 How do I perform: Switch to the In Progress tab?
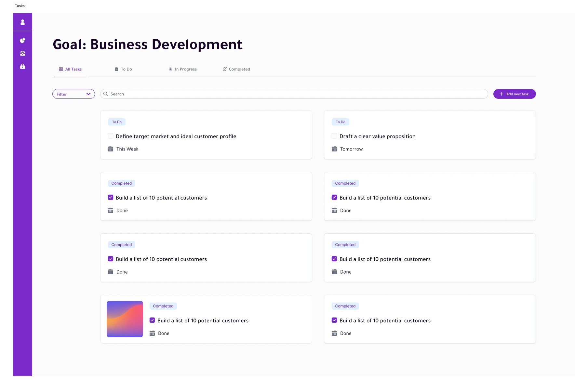(183, 69)
